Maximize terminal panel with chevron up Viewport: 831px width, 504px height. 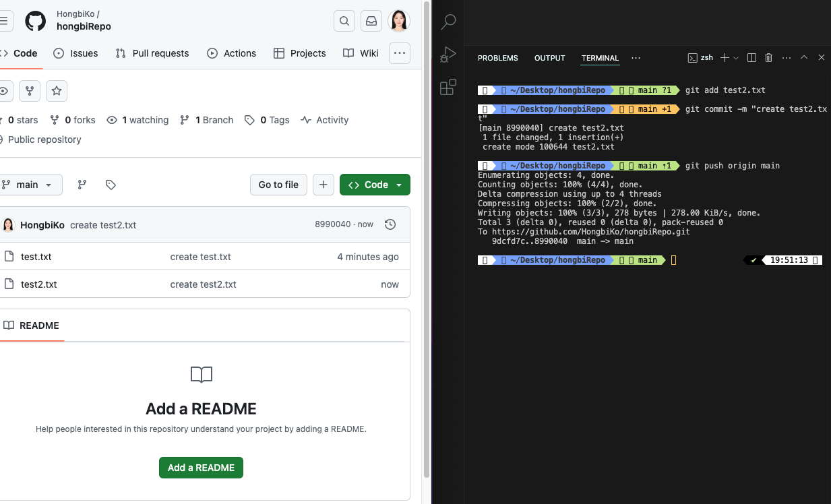click(x=804, y=58)
